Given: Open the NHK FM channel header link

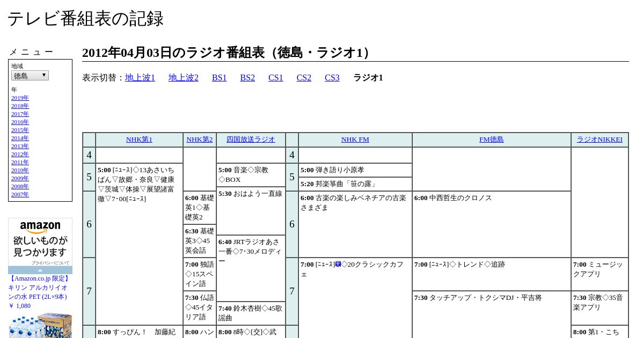Looking at the screenshot, I should [355, 139].
